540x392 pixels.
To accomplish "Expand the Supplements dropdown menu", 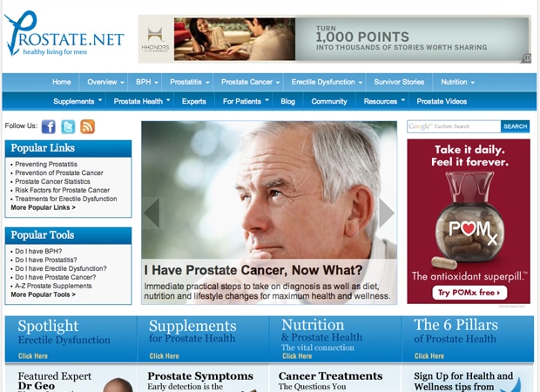I will 78,101.
